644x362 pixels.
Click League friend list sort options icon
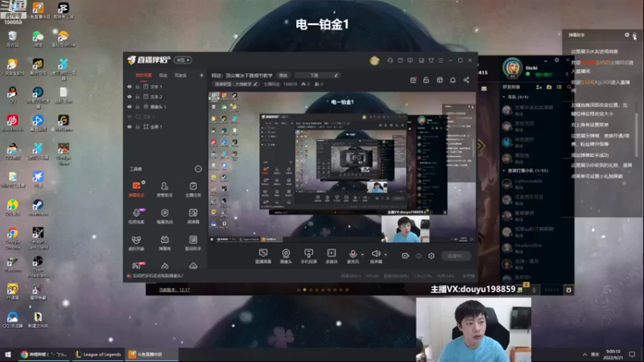pos(559,87)
